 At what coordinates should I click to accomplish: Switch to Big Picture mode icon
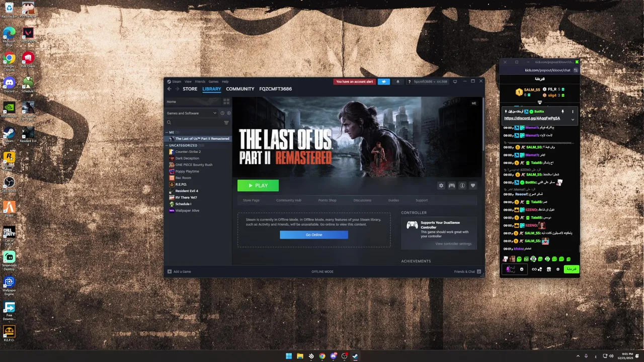tap(455, 81)
